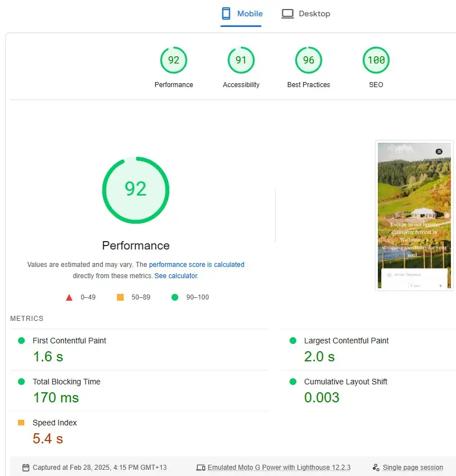The width and height of the screenshot is (456, 476).
Task: Open the See calculator link
Action: pyautogui.click(x=175, y=276)
